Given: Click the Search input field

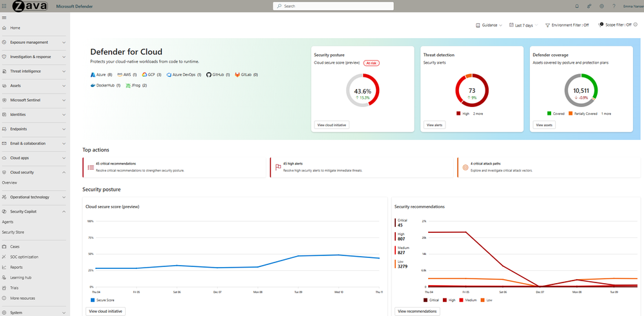Looking at the screenshot, I should [x=333, y=6].
